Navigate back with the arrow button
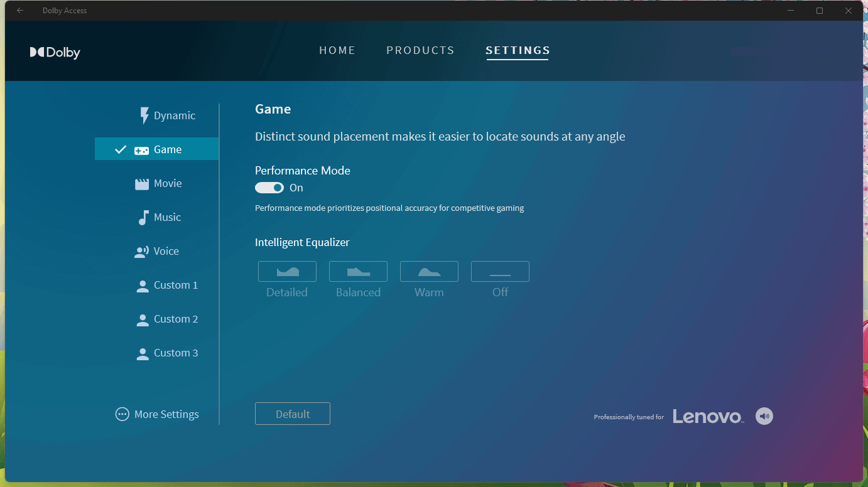 coord(19,10)
